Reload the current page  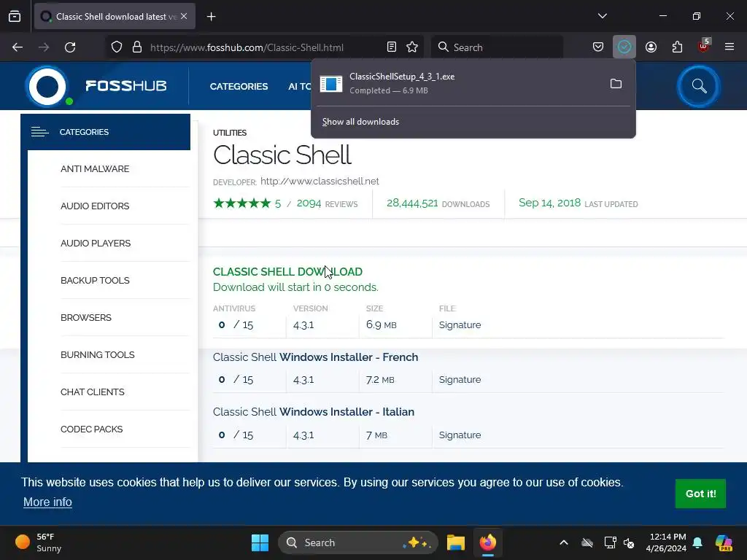(x=70, y=47)
